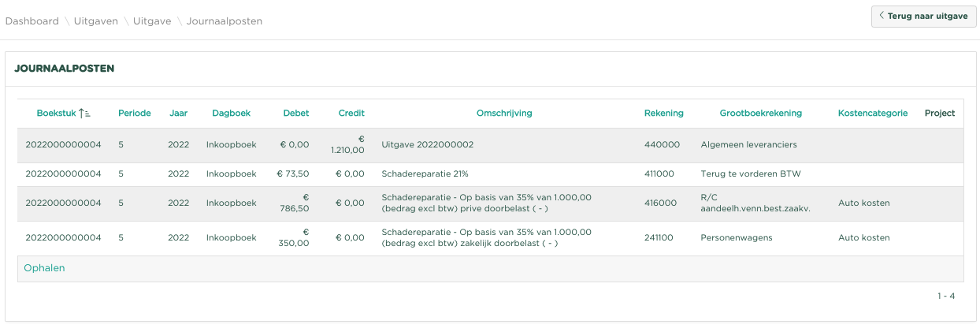Sort by Kostencategorie column header
The height and width of the screenshot is (332, 980).
(x=872, y=114)
